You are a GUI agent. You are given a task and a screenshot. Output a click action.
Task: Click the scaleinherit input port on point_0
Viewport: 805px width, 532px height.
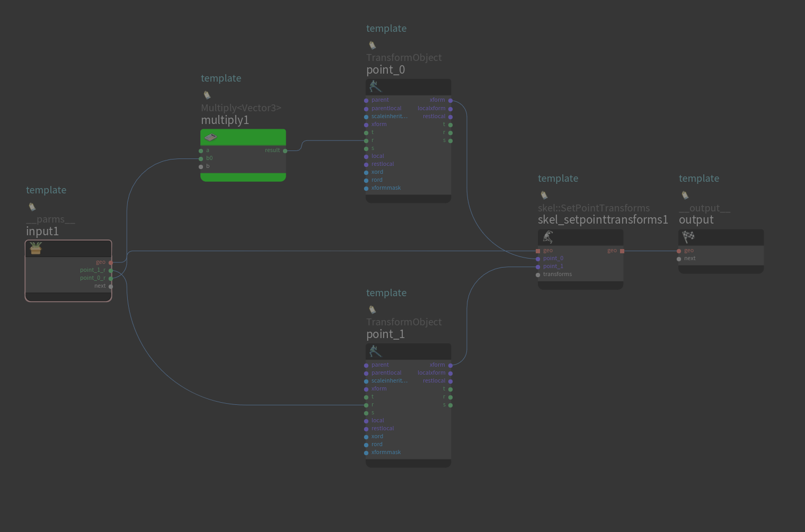366,117
